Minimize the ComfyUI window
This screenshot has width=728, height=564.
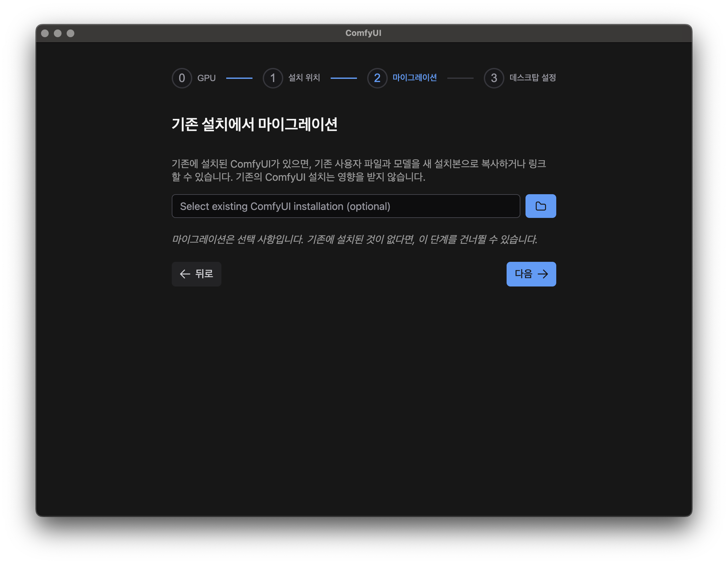click(58, 33)
